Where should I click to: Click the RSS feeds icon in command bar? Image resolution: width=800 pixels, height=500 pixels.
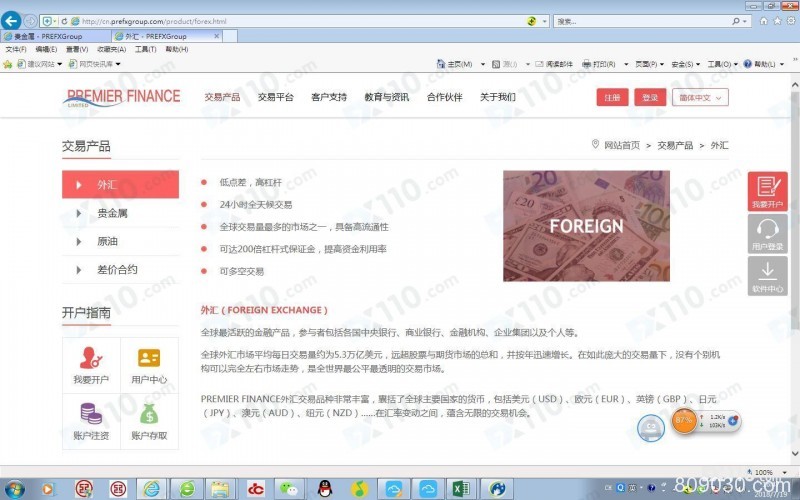[495, 64]
